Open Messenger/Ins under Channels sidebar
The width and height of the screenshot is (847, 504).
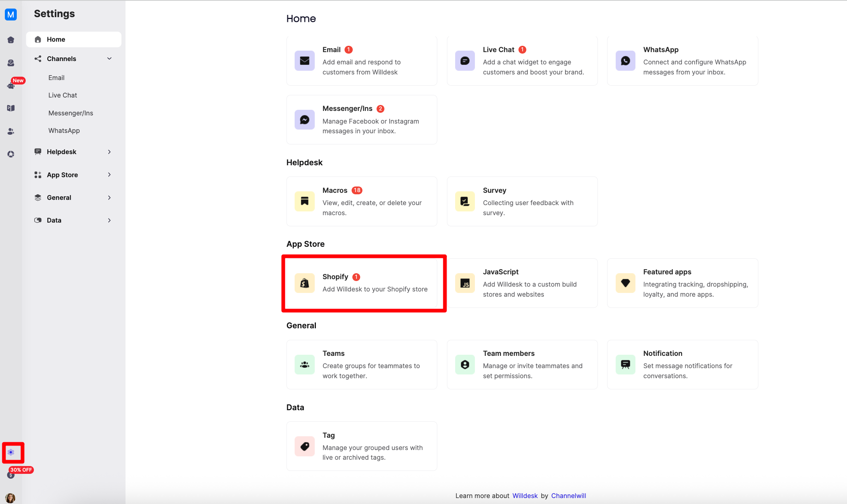tap(71, 113)
